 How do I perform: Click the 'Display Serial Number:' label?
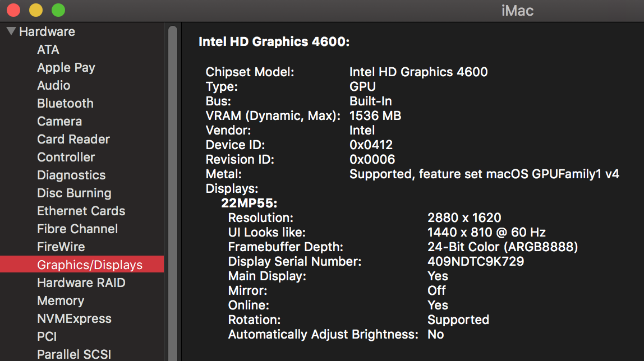(x=295, y=261)
